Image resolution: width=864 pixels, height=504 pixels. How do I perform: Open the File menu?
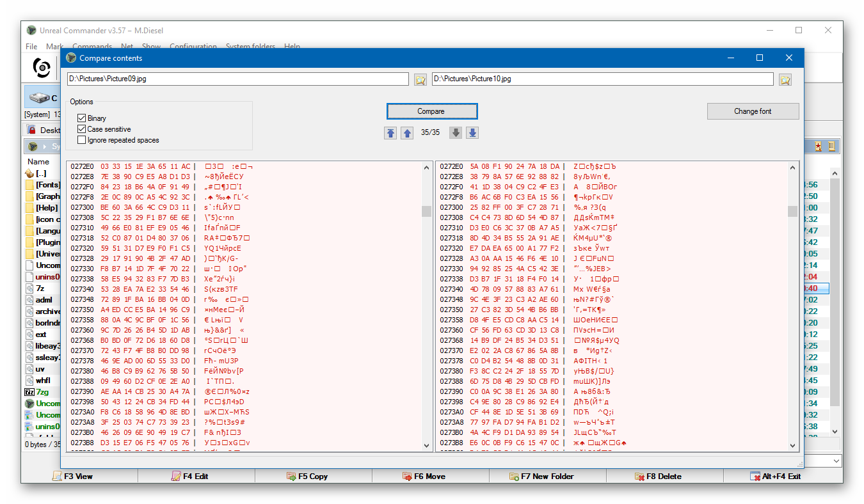31,47
